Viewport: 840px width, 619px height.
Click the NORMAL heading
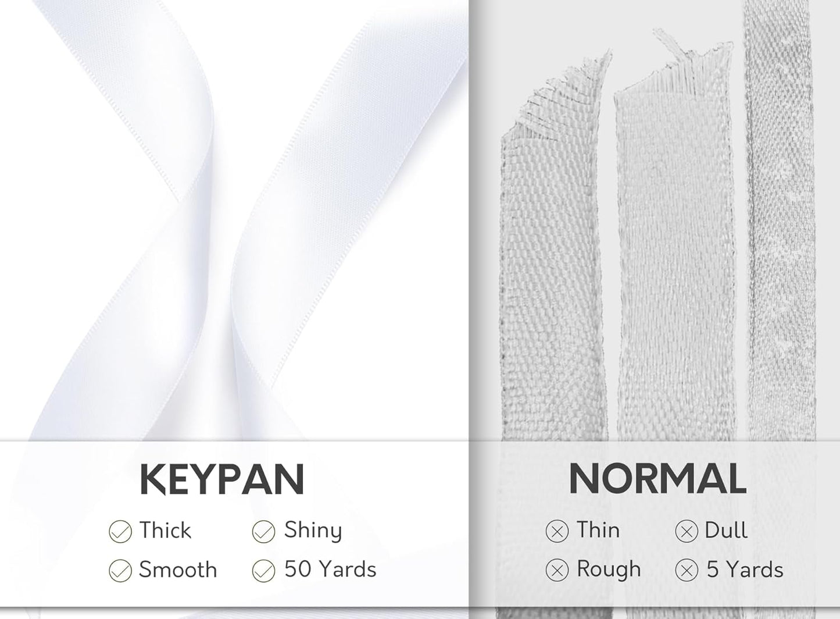tap(657, 479)
